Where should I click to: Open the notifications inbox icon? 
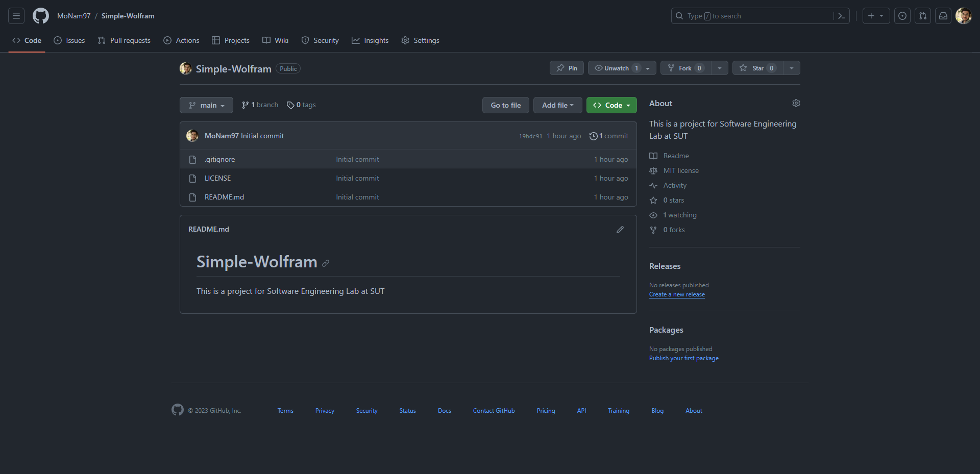pyautogui.click(x=943, y=16)
